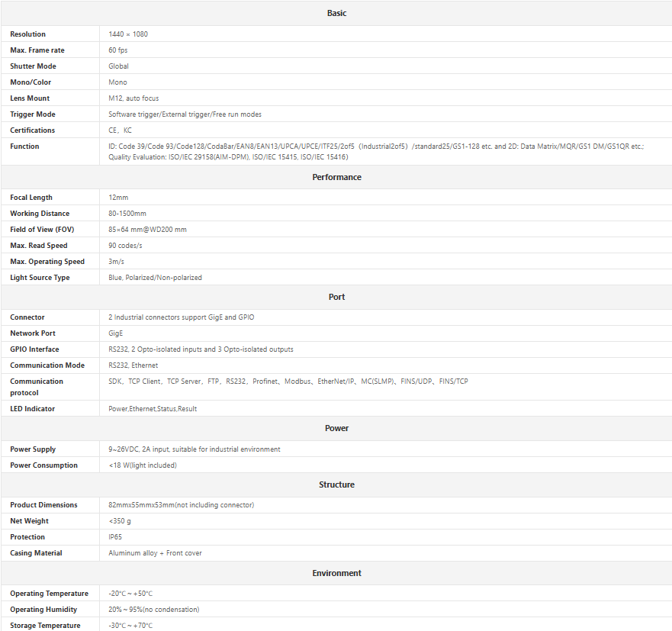The width and height of the screenshot is (672, 631).
Task: Click the Power section header
Action: (336, 428)
